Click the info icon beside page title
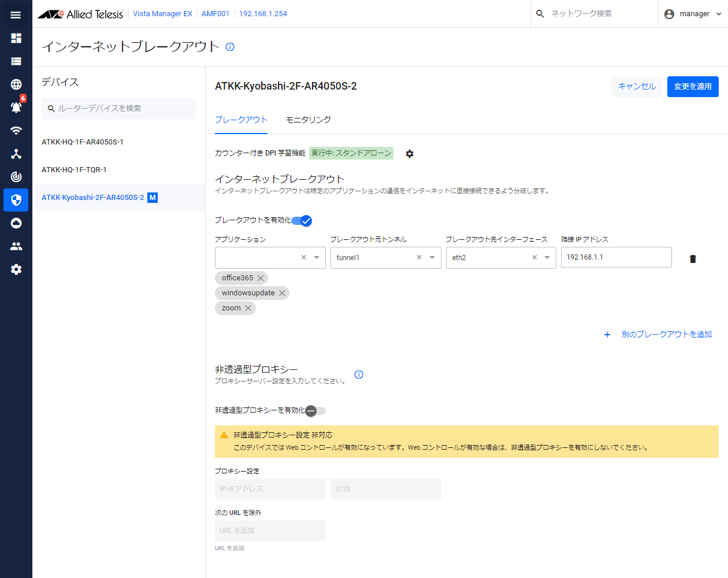Image resolution: width=728 pixels, height=578 pixels. point(230,47)
